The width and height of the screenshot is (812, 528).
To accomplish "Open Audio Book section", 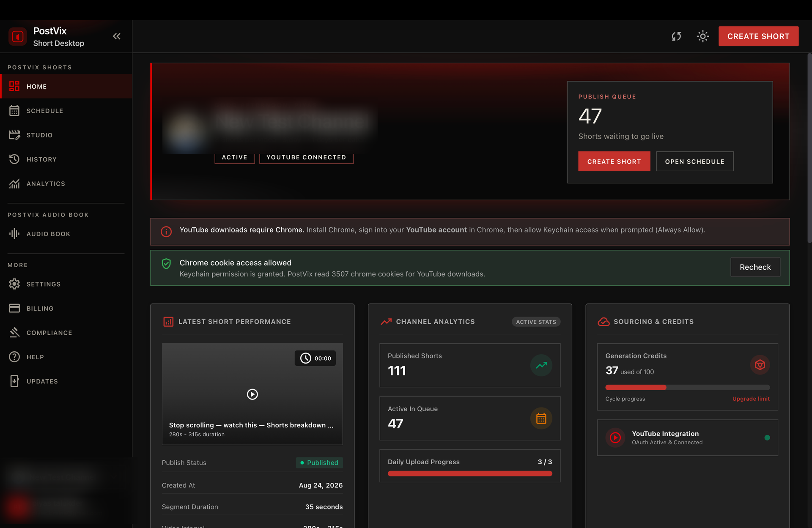I will pos(66,234).
